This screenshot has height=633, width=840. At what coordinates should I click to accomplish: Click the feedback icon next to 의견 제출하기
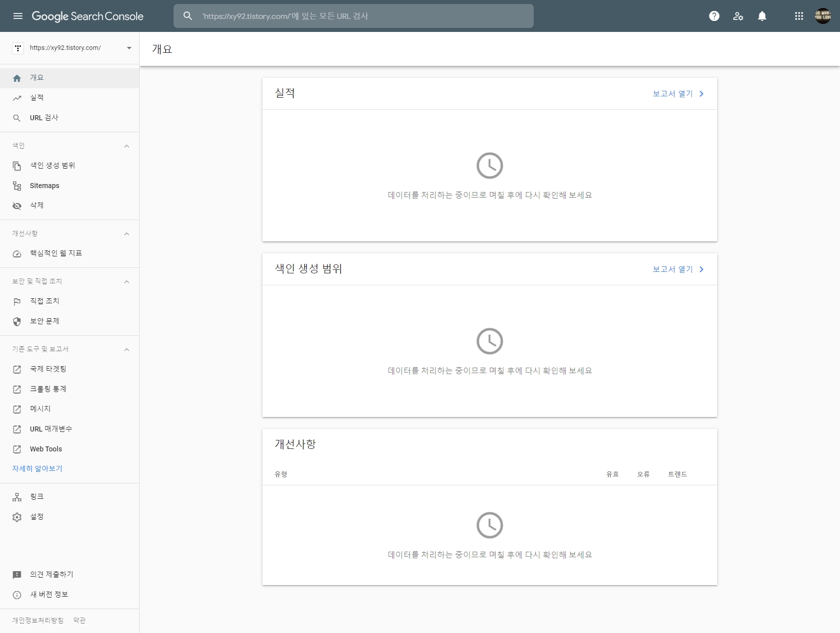coord(17,575)
